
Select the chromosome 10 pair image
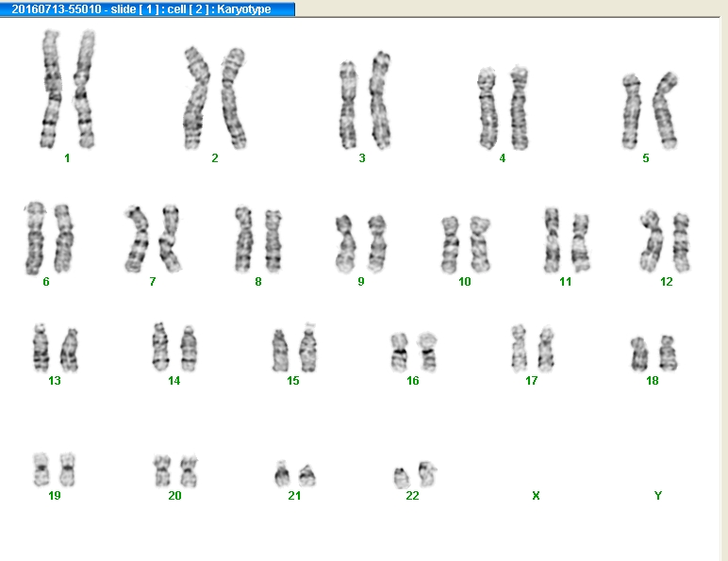(466, 244)
